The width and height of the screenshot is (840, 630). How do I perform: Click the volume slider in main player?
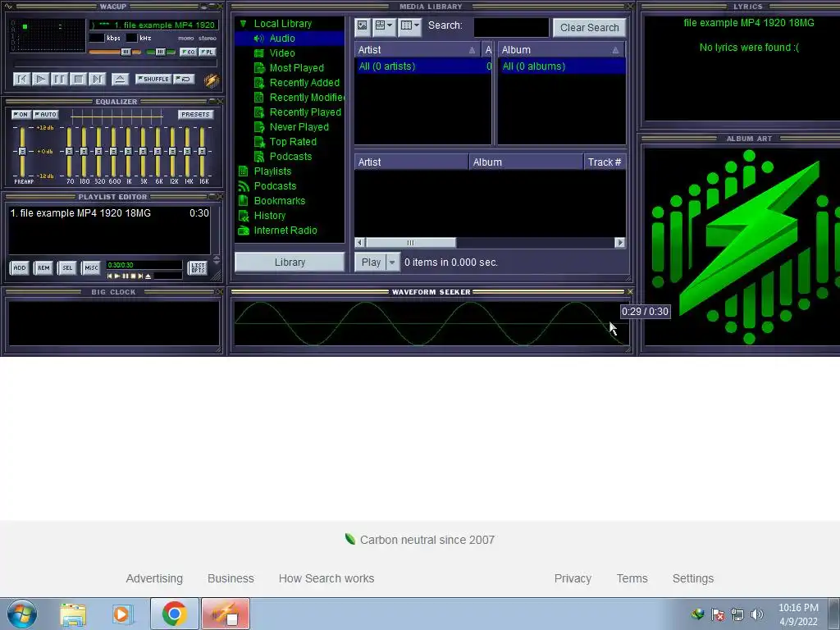click(x=115, y=52)
